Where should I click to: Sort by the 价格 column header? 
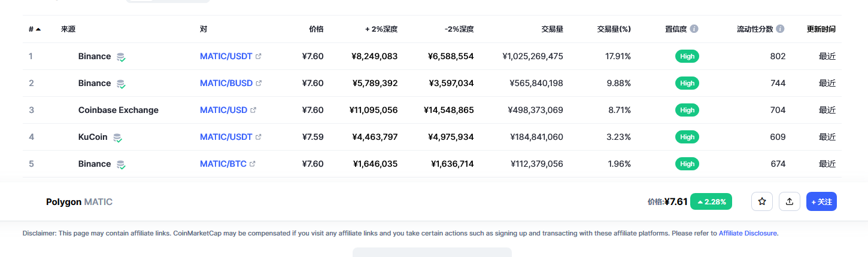click(316, 29)
